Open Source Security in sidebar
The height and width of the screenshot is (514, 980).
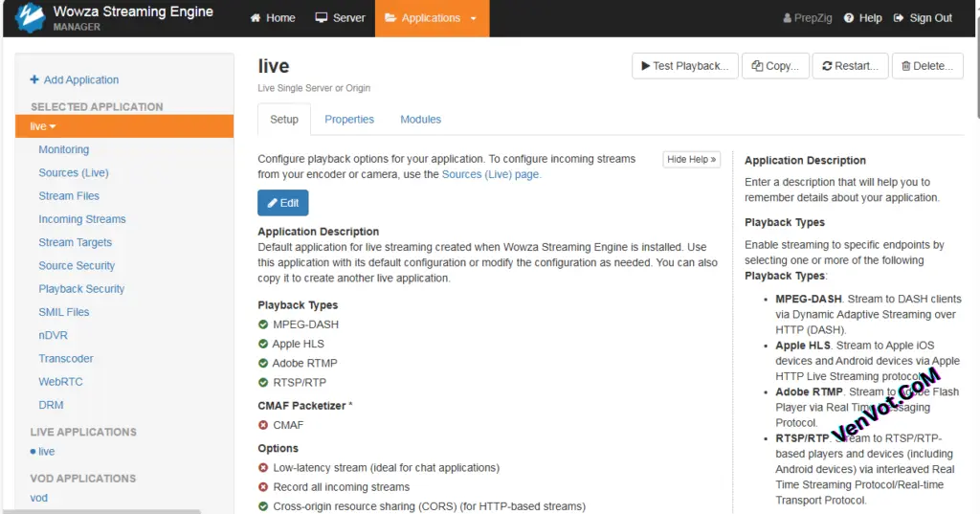77,266
